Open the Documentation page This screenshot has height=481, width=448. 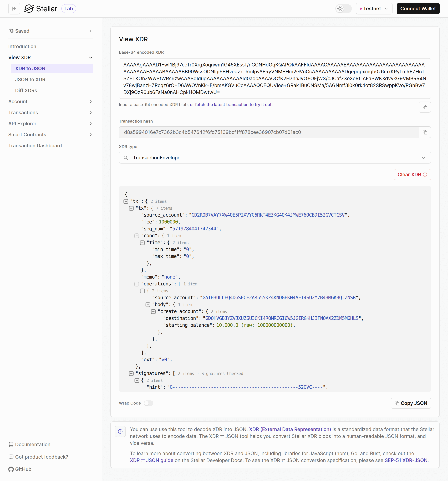(x=32, y=445)
